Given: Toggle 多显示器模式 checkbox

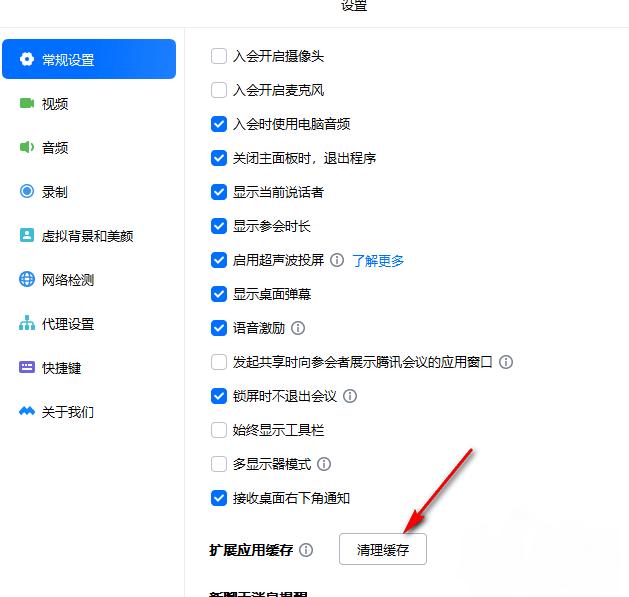Looking at the screenshot, I should point(219,464).
